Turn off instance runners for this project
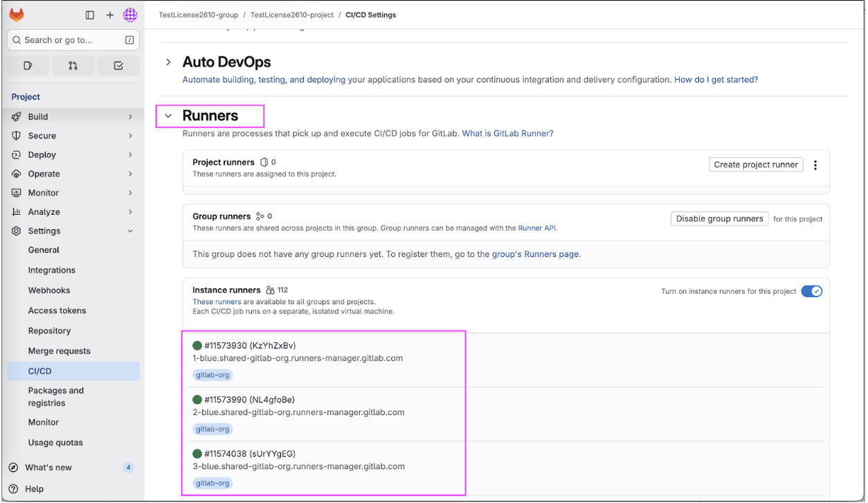This screenshot has width=868, height=503. (x=811, y=291)
